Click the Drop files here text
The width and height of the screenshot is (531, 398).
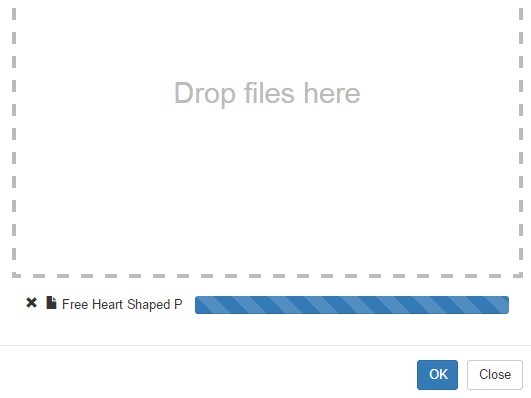coord(267,93)
